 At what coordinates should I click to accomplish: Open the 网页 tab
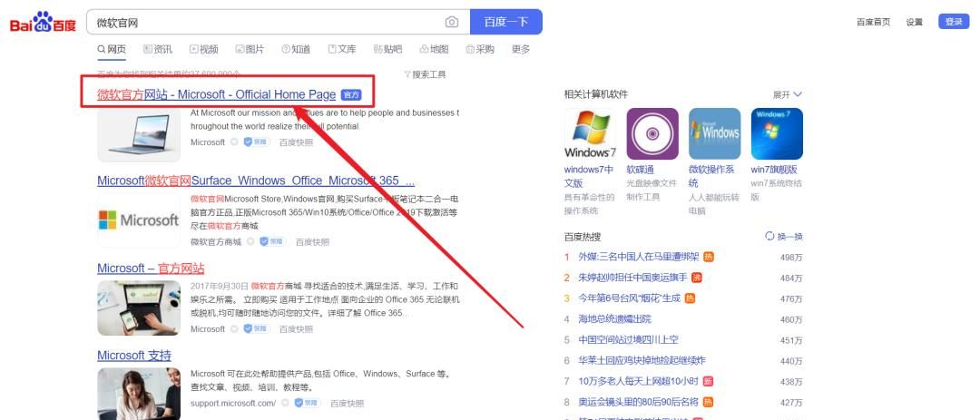pos(112,49)
